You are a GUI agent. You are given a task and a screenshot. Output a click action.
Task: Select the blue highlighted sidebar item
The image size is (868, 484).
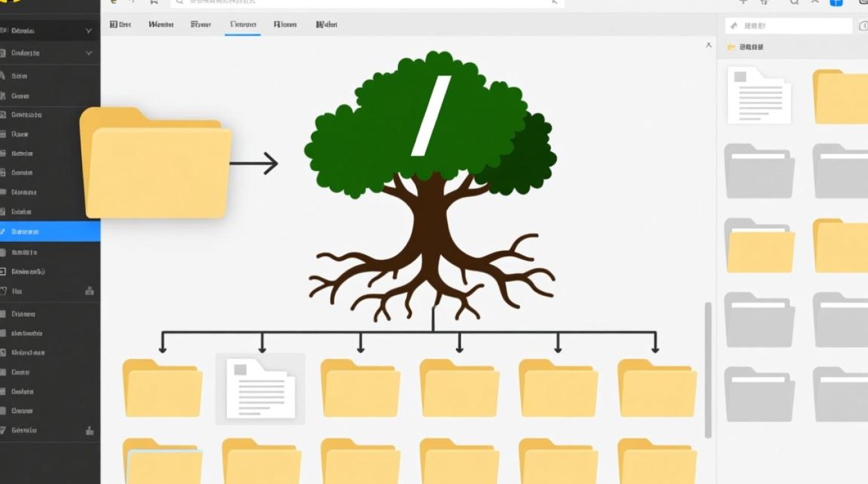pyautogui.click(x=50, y=231)
